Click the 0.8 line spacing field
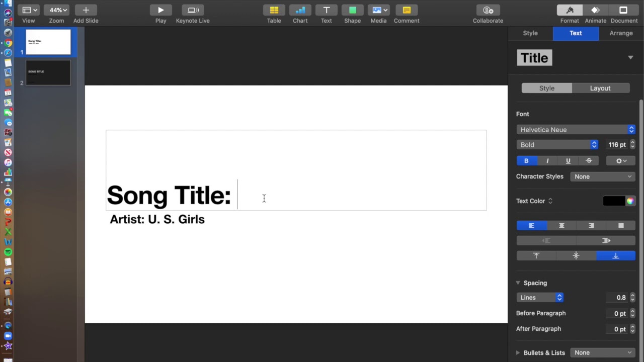The height and width of the screenshot is (362, 644). (617, 298)
